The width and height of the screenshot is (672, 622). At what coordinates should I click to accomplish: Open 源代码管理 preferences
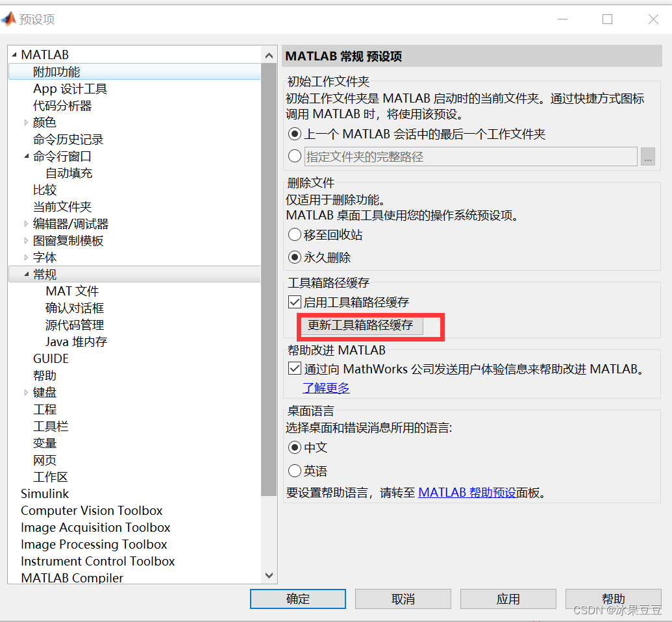click(x=75, y=325)
